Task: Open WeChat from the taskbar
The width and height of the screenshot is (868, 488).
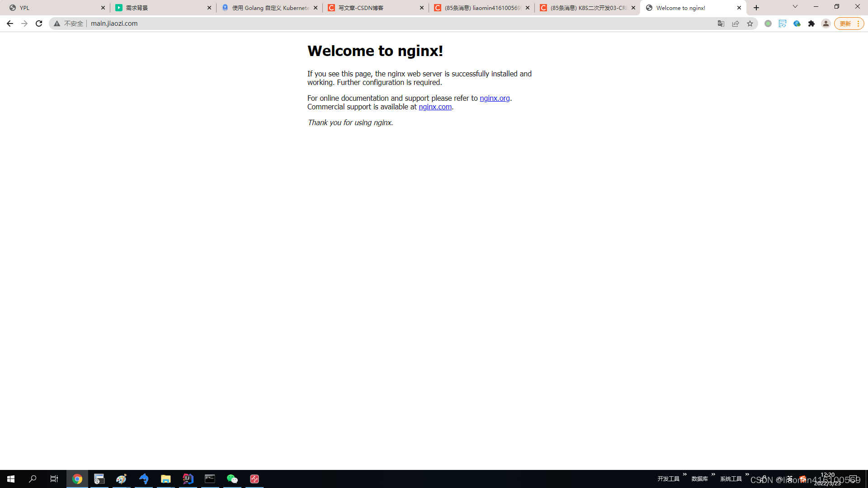Action: (x=232, y=479)
